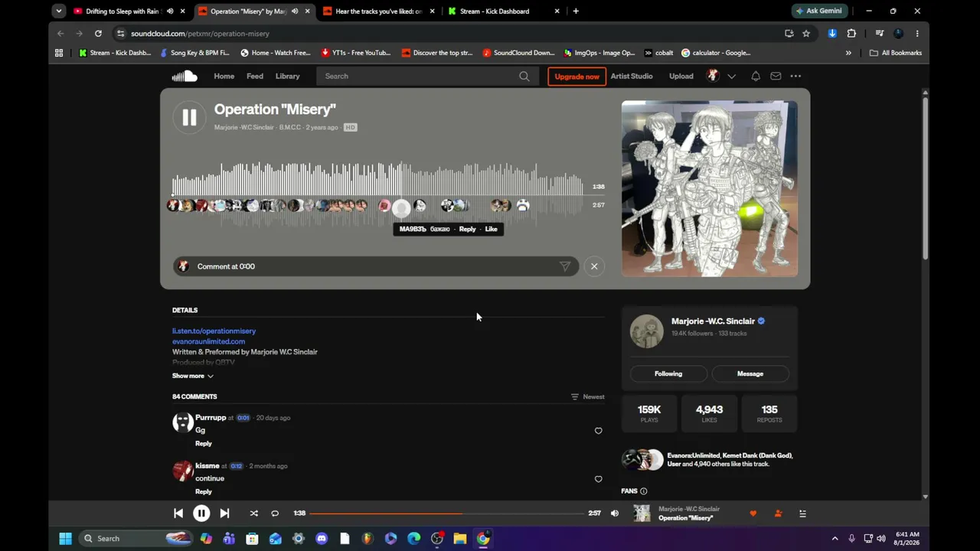
Task: Reload the page
Action: (98, 34)
